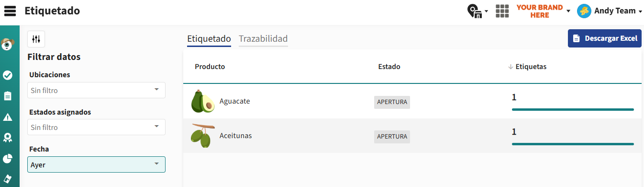Expand the Ubicaciones filter dropdown
Screen dimensions: 644x187
tap(97, 90)
